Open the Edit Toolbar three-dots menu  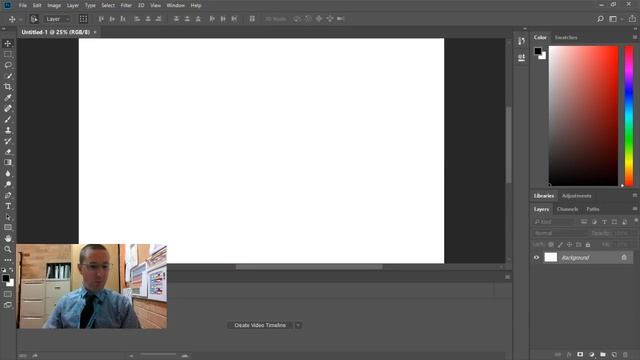click(x=8, y=260)
